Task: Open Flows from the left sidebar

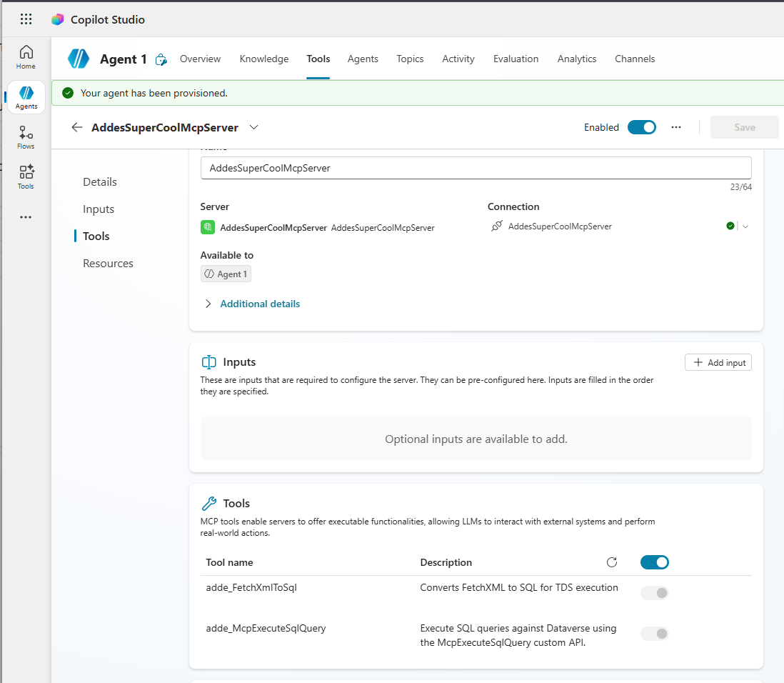Action: pos(26,137)
